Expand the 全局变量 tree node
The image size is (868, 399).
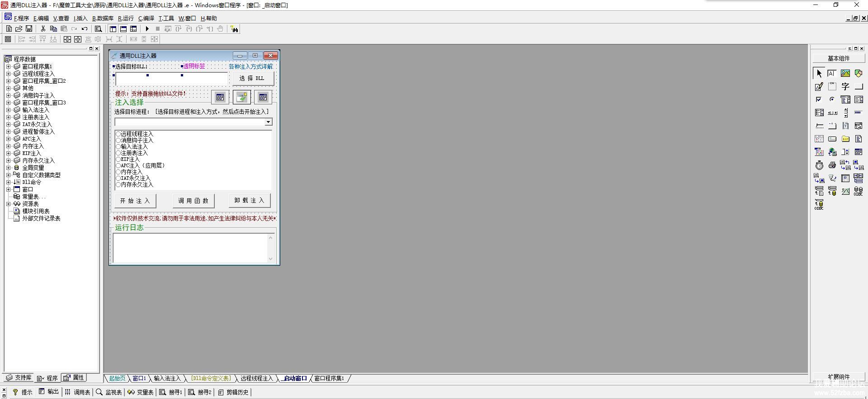click(8, 168)
